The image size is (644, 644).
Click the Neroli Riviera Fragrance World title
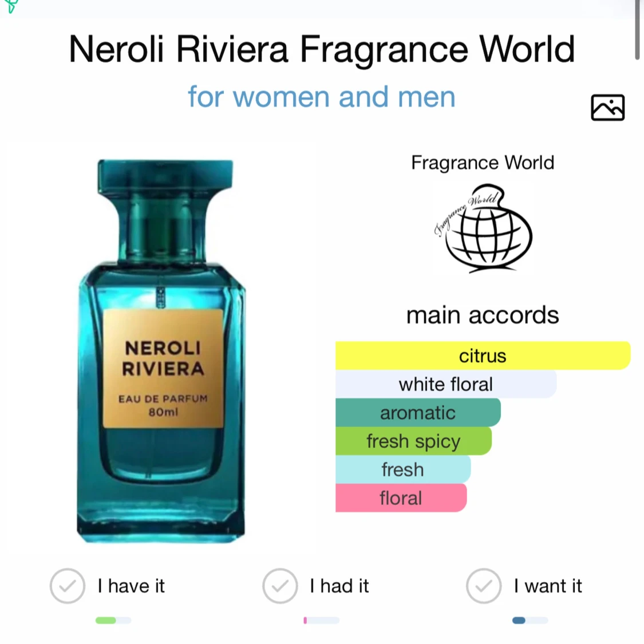coord(322,49)
